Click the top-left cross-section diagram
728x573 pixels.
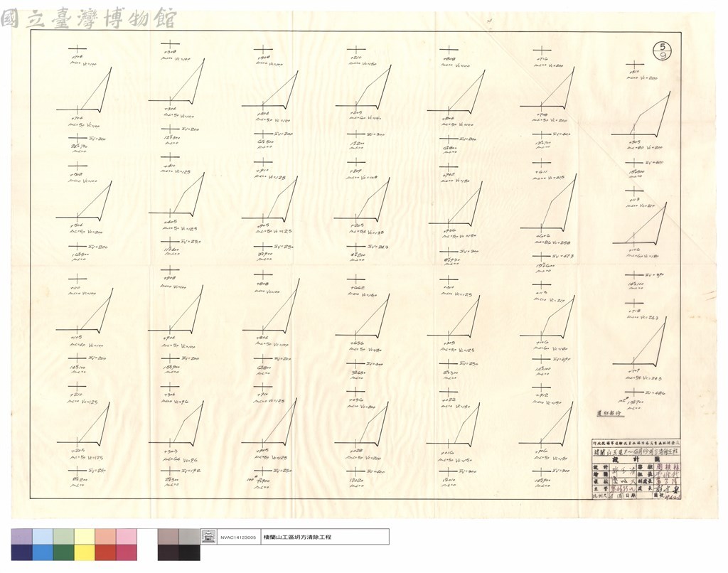85,90
